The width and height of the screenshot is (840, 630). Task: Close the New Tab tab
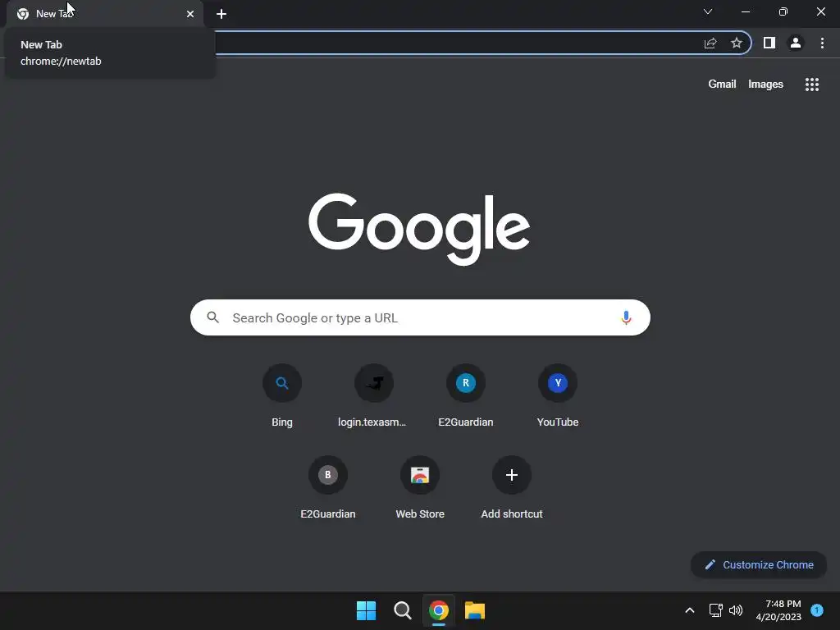pos(190,14)
